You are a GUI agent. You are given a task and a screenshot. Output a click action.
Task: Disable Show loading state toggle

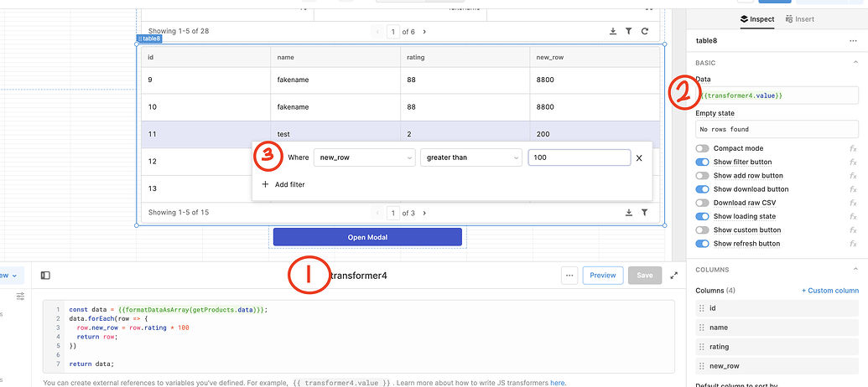[703, 217]
